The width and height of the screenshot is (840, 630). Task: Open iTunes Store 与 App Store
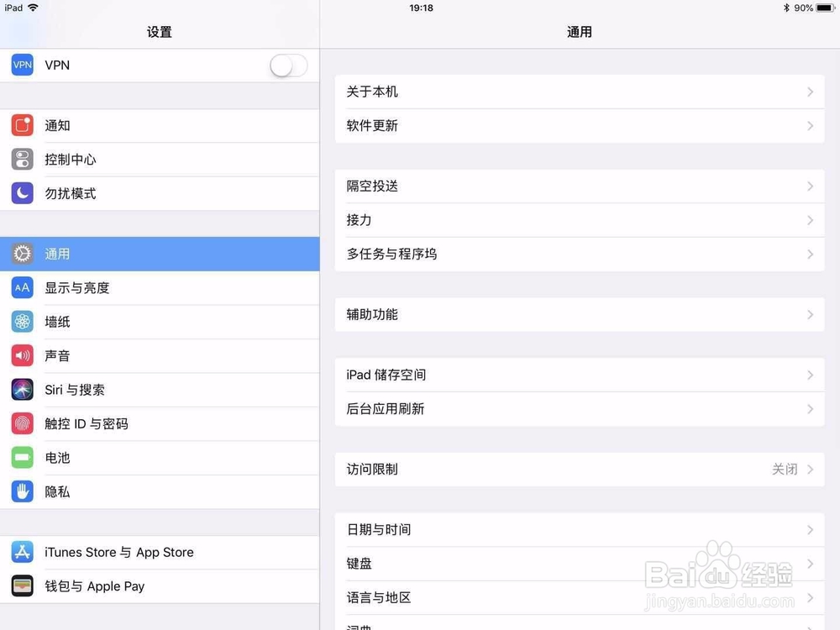(160, 553)
